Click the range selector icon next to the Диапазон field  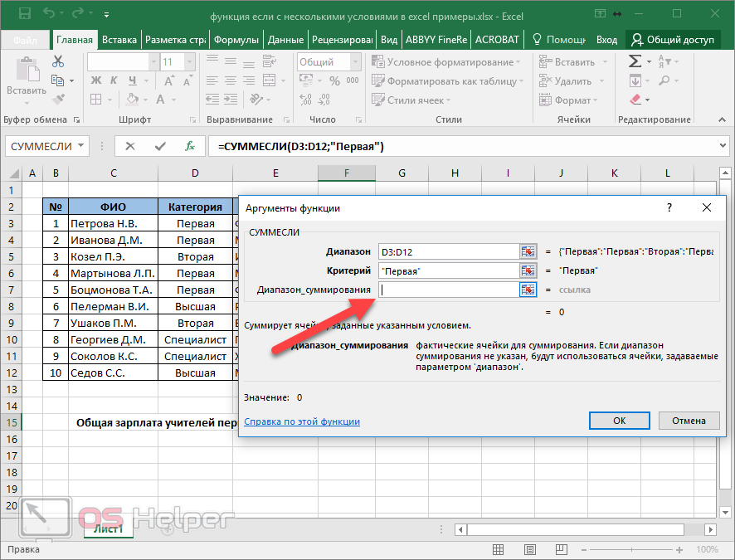tap(528, 251)
